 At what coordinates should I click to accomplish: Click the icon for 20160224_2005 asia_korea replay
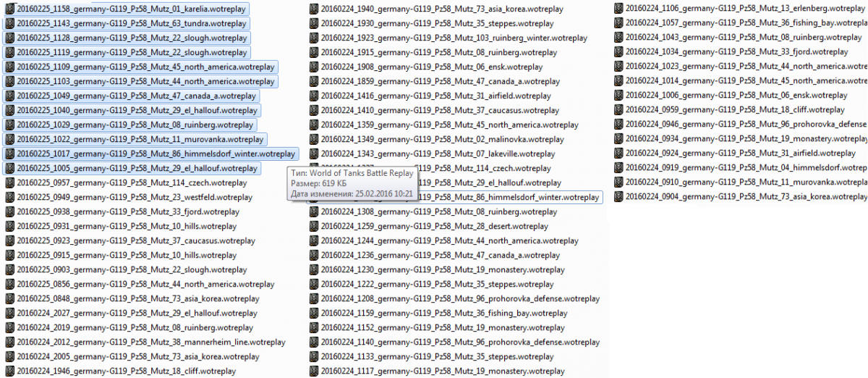9,357
